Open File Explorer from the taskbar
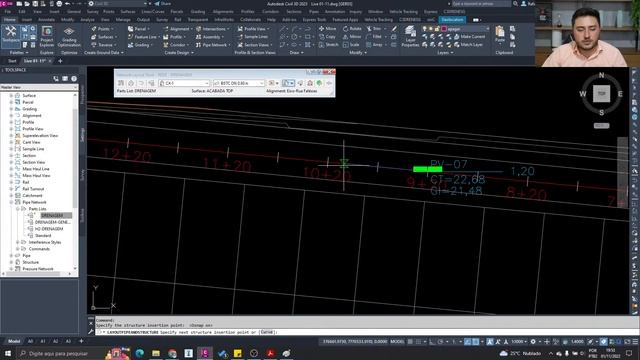The width and height of the screenshot is (640, 360). pos(156,353)
